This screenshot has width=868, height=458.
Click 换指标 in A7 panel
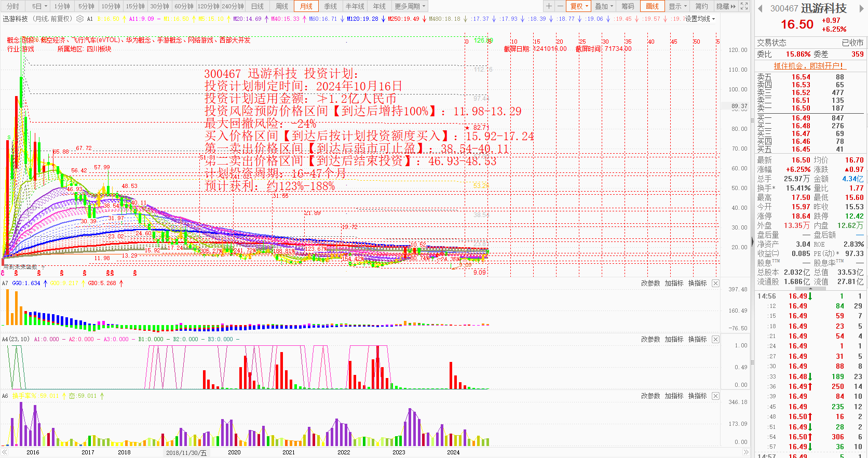click(697, 283)
